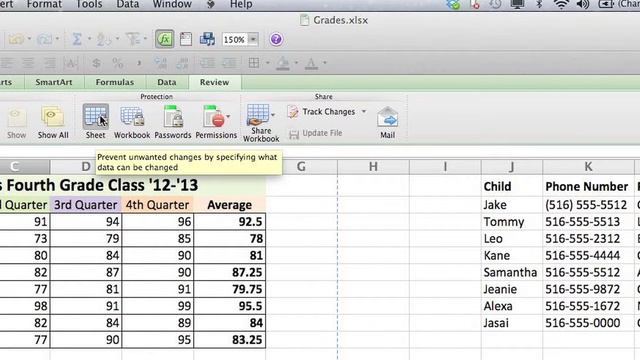640x360 pixels.
Task: Select column K header
Action: point(588,167)
